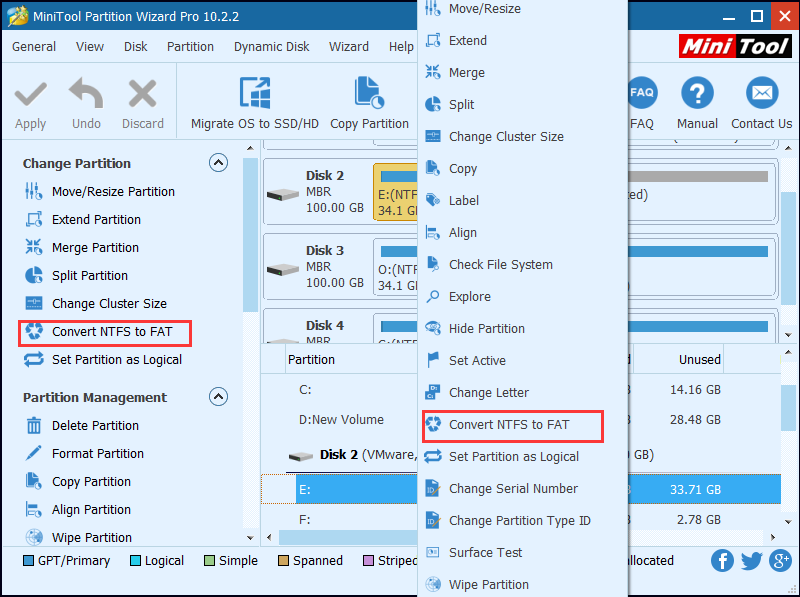The image size is (800, 597).
Task: Choose Copy in context menu
Action: tap(523, 168)
